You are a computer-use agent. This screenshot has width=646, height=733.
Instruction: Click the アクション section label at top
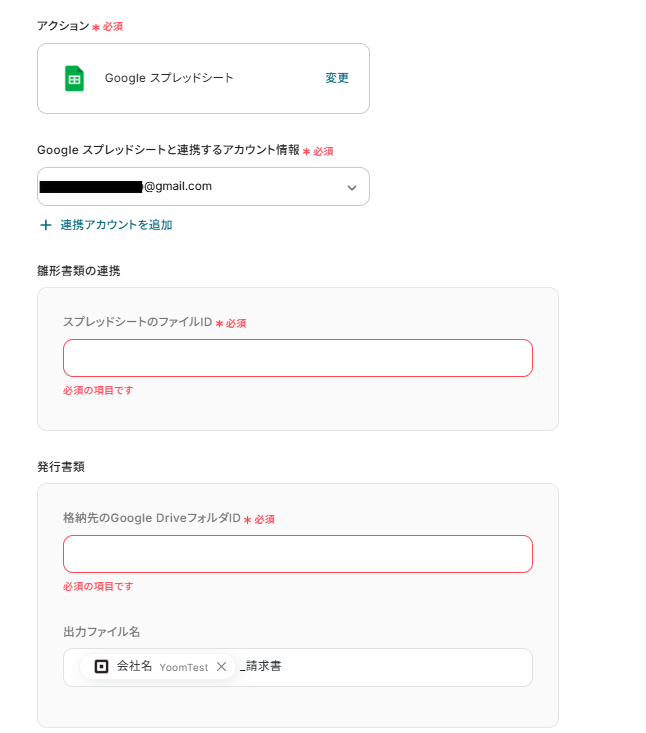click(62, 25)
